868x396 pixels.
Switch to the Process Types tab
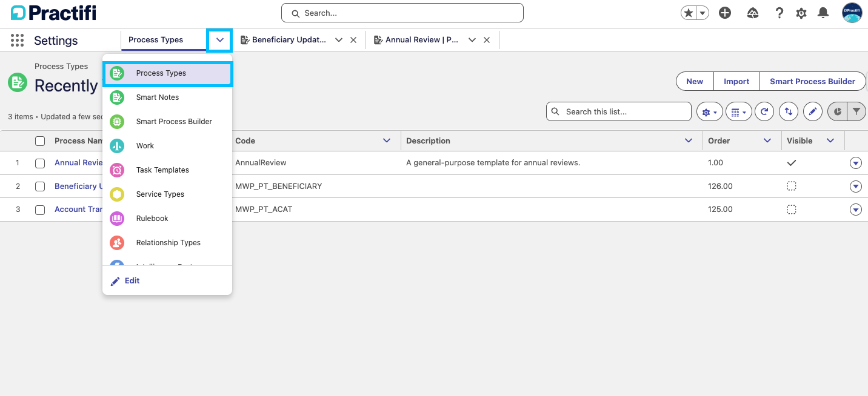[x=156, y=40]
